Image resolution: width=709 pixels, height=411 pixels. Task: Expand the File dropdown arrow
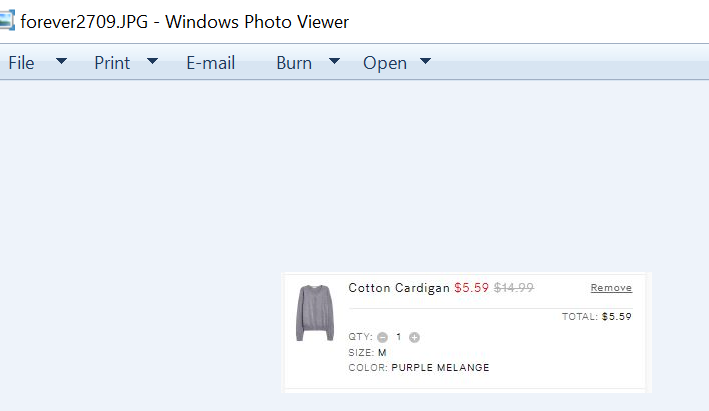[x=61, y=62]
